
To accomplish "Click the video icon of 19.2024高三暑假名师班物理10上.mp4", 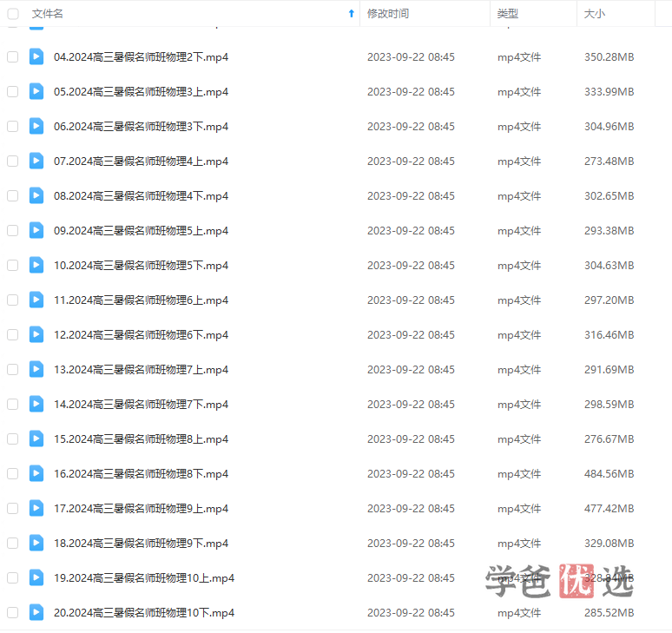I will click(x=36, y=577).
